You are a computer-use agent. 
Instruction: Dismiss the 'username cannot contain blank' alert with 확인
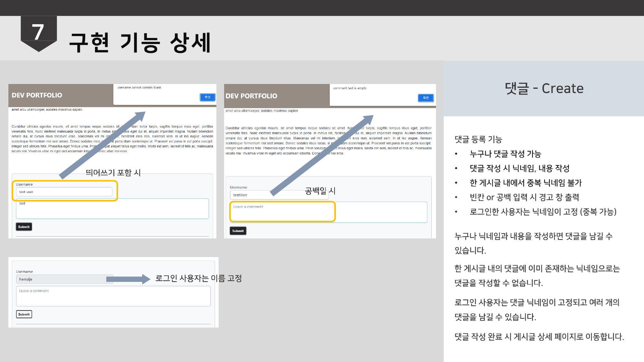[207, 97]
